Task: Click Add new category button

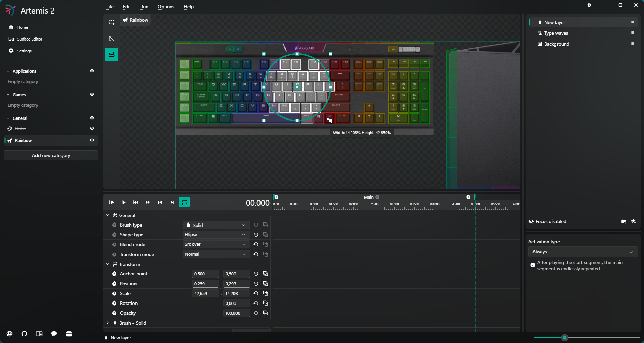Action: (x=51, y=155)
